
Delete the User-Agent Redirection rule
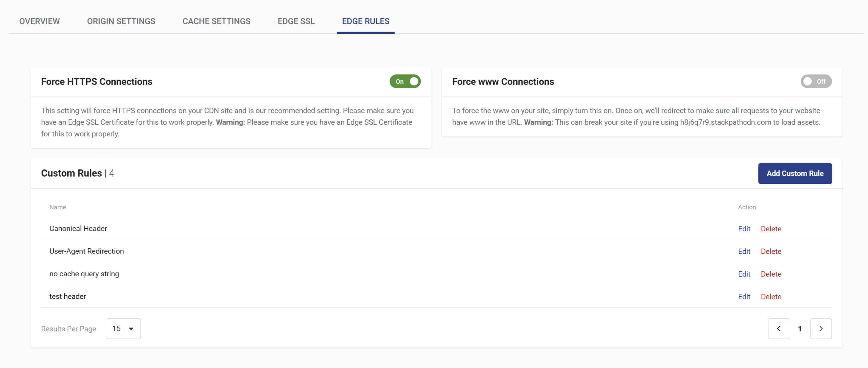(x=771, y=251)
